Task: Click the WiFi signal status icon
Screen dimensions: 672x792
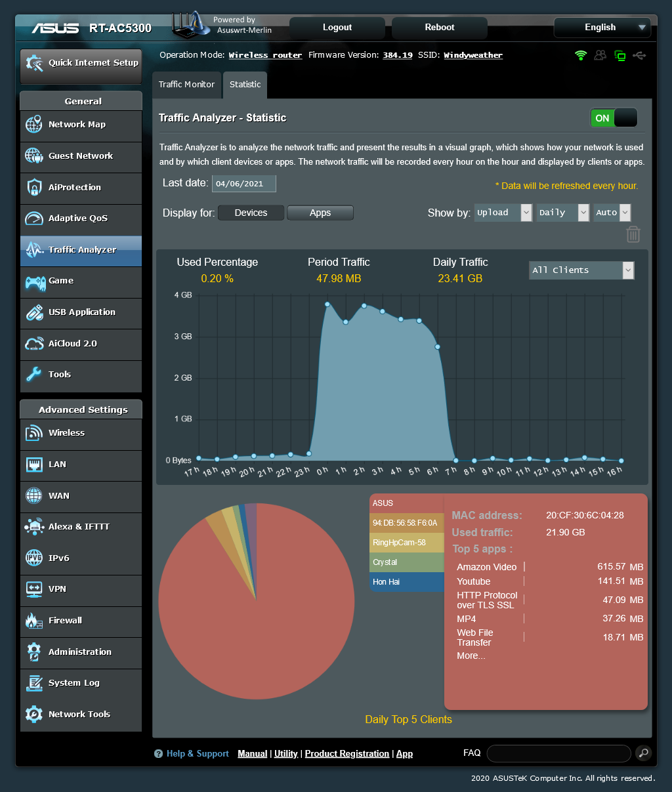Action: click(x=581, y=55)
